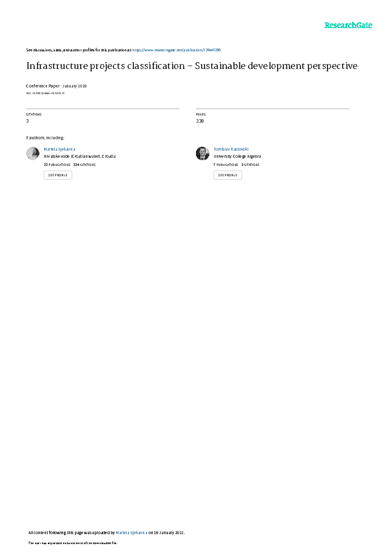
Task: Click Mariela Sjekavica's profile photo
Action: click(x=33, y=153)
